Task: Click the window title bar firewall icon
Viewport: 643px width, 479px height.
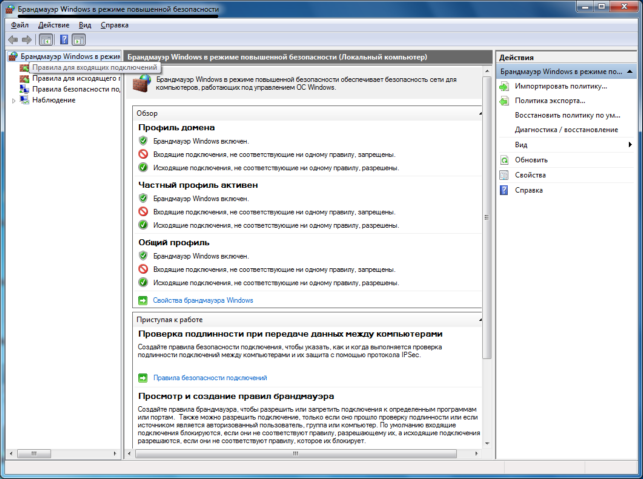Action: pos(10,9)
